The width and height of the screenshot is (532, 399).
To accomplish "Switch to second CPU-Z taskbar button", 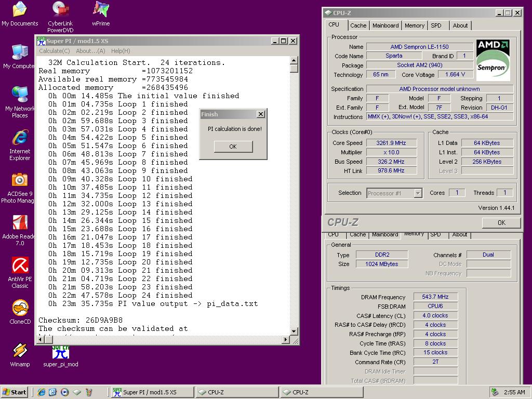I will tap(322, 392).
